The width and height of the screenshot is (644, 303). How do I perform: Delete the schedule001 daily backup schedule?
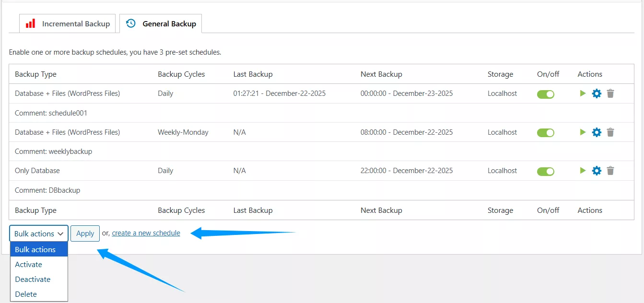pos(610,93)
